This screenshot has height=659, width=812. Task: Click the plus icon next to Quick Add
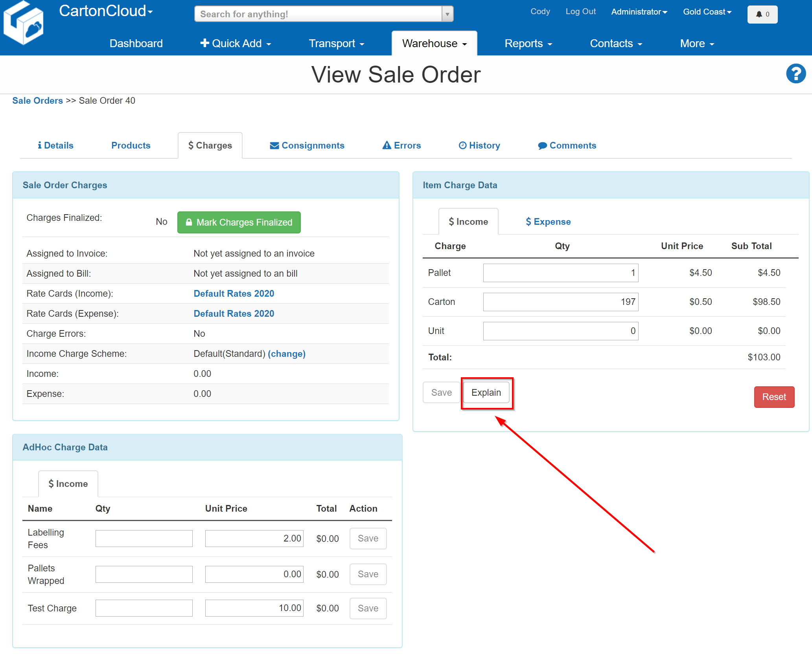205,43
